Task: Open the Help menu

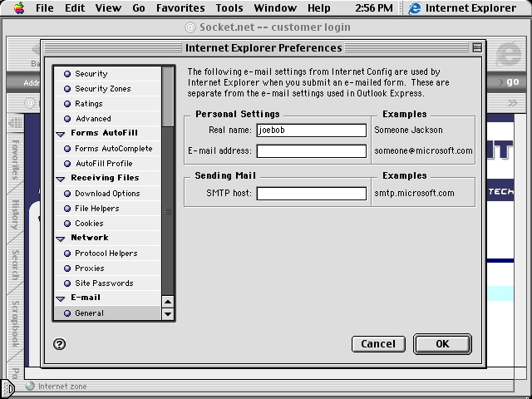Action: (319, 7)
